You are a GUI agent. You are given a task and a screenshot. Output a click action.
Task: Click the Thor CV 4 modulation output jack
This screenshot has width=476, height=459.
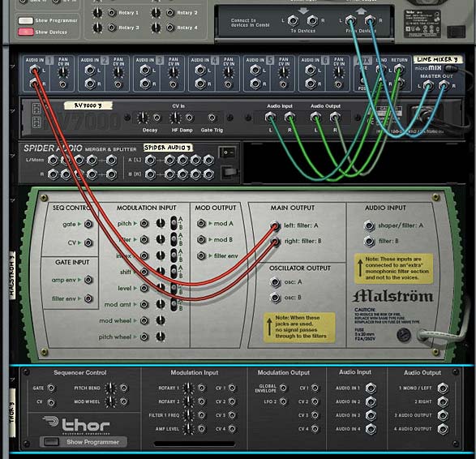315,429
